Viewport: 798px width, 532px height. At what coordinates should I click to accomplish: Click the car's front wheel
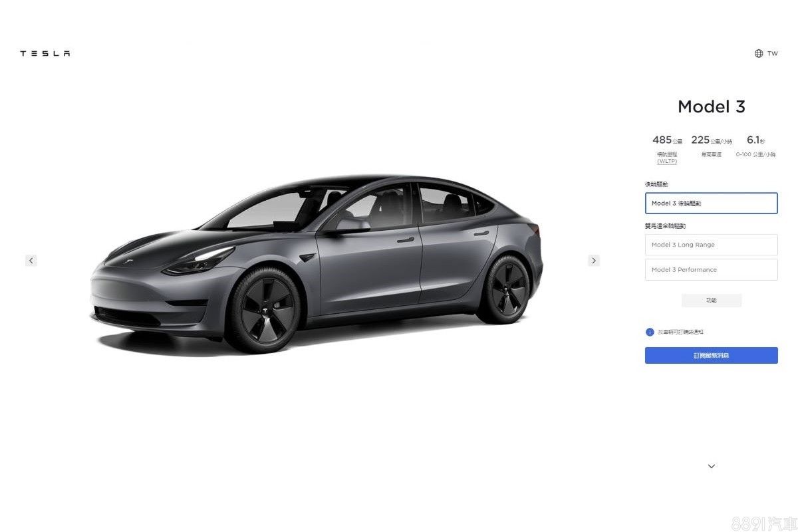(x=264, y=309)
